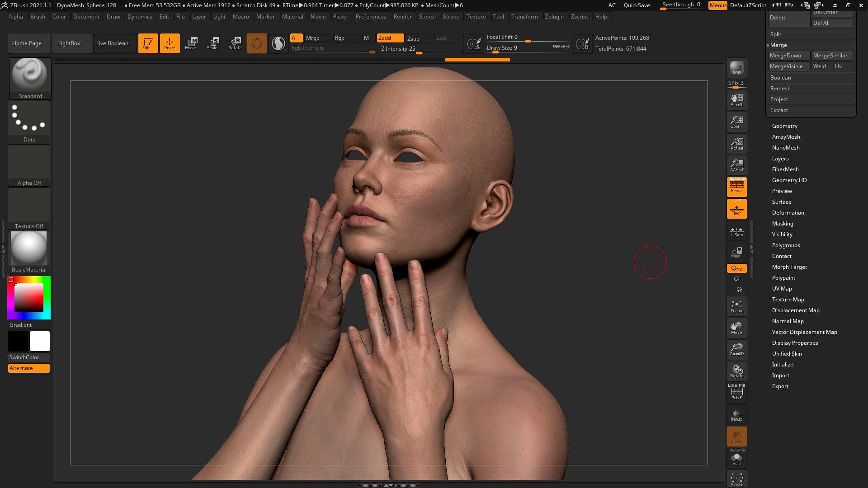Open the Standard brush thumbnail
The image size is (868, 488).
[30, 79]
